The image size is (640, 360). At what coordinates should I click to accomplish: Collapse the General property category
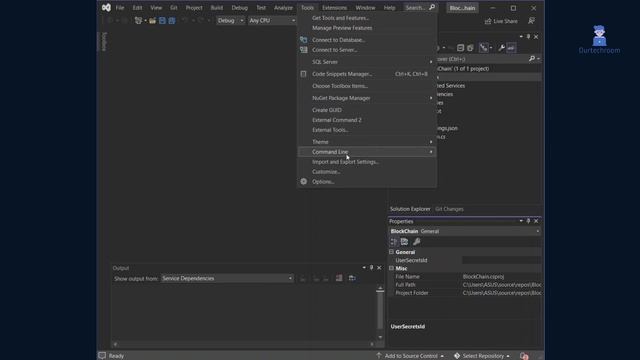pos(391,252)
